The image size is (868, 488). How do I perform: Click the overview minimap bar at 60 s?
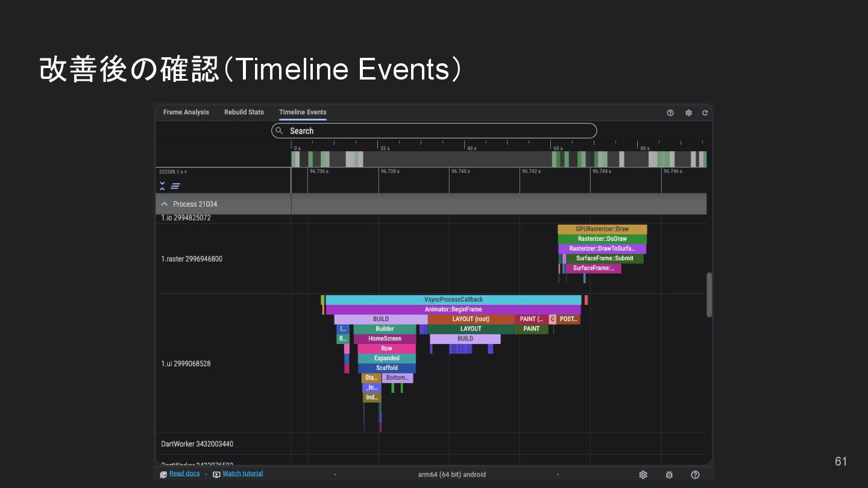coord(555,159)
